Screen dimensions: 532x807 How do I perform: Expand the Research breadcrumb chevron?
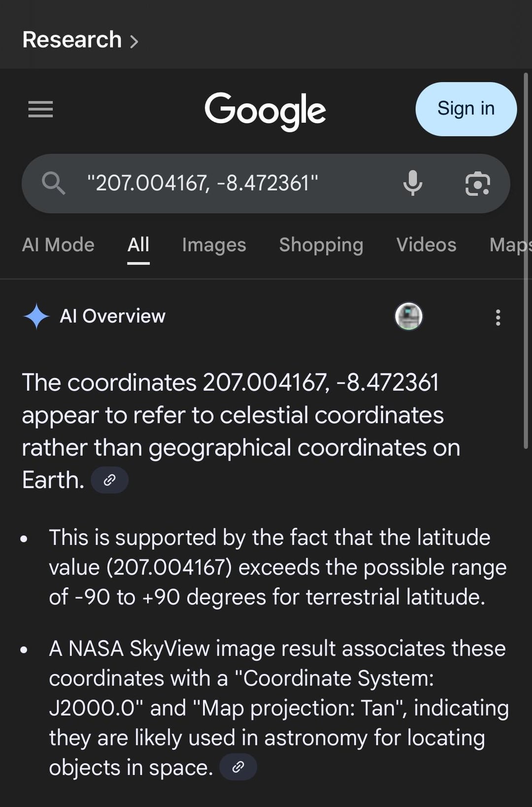134,41
